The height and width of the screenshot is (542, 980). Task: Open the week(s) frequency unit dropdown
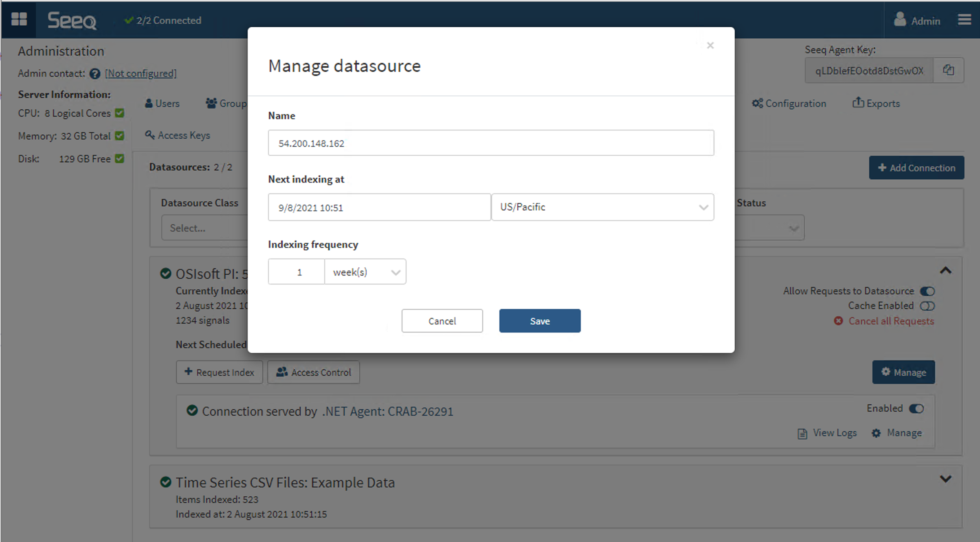coord(365,272)
